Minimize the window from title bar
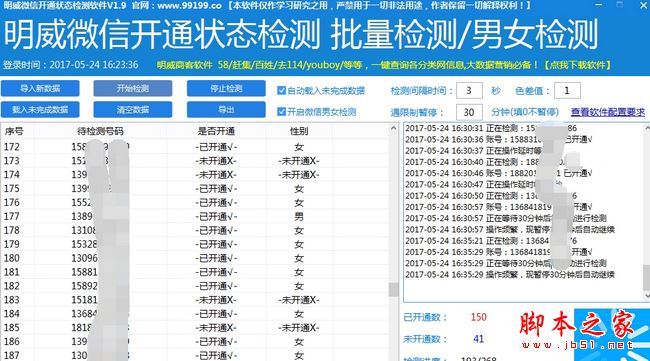 tap(598, 5)
